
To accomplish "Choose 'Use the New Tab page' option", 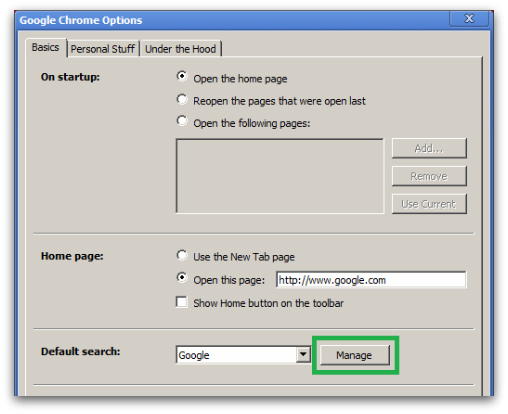I will tap(182, 255).
